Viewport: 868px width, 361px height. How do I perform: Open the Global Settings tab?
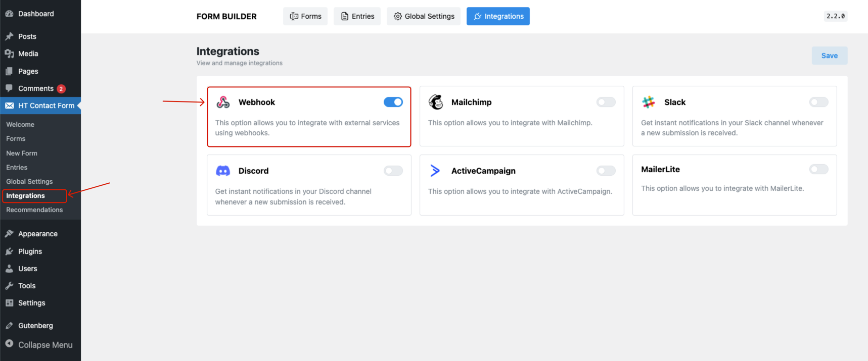(424, 16)
